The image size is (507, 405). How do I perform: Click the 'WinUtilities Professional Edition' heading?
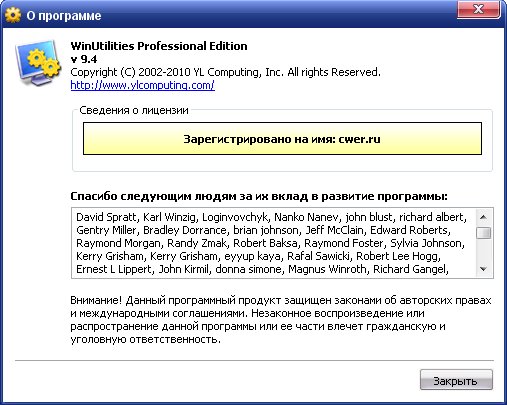coord(159,46)
